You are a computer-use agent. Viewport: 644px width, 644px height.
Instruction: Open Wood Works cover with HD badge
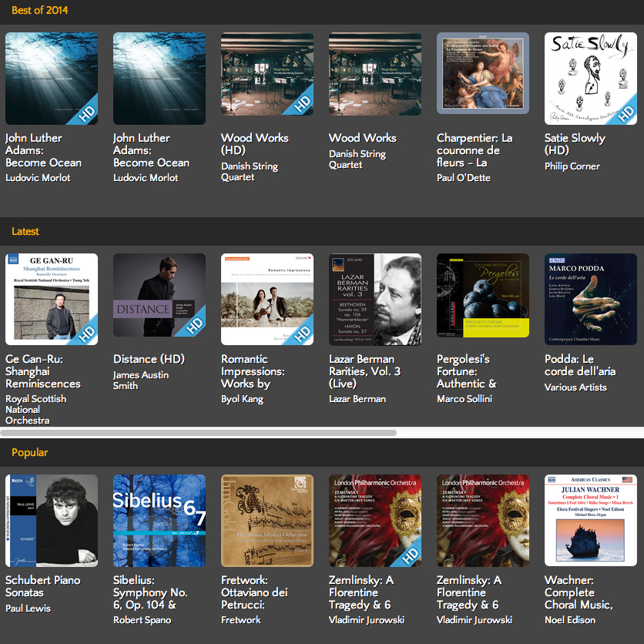(267, 75)
